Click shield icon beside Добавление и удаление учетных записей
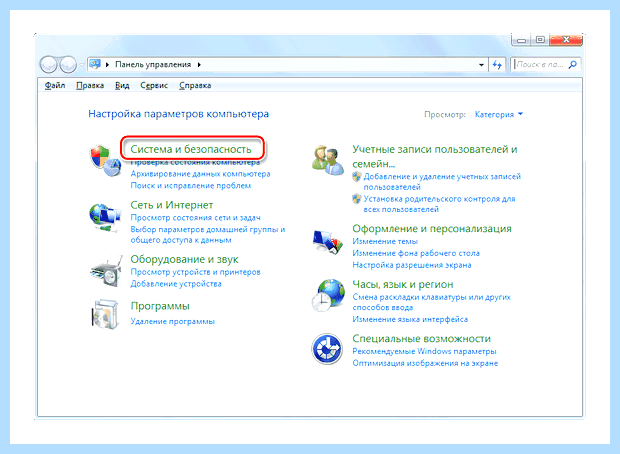Screen dimensions: 620x454 357,176
